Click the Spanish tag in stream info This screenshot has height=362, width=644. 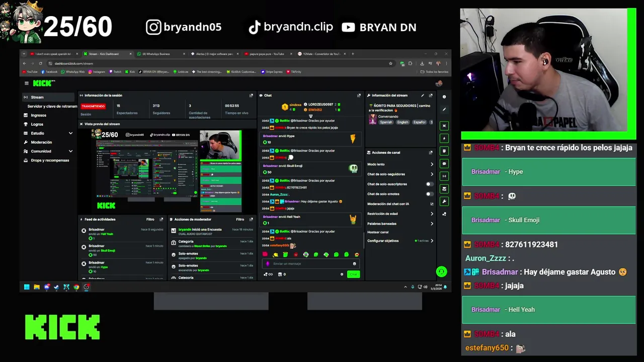pyautogui.click(x=385, y=122)
